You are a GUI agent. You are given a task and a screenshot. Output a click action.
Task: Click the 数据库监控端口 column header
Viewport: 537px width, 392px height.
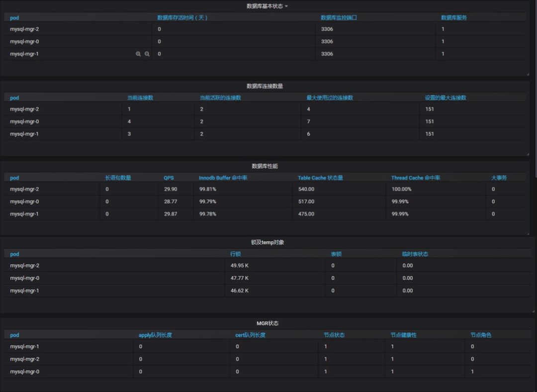[x=339, y=17]
